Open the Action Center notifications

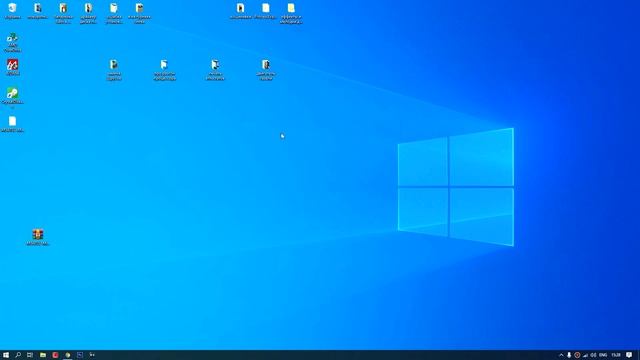pyautogui.click(x=629, y=355)
